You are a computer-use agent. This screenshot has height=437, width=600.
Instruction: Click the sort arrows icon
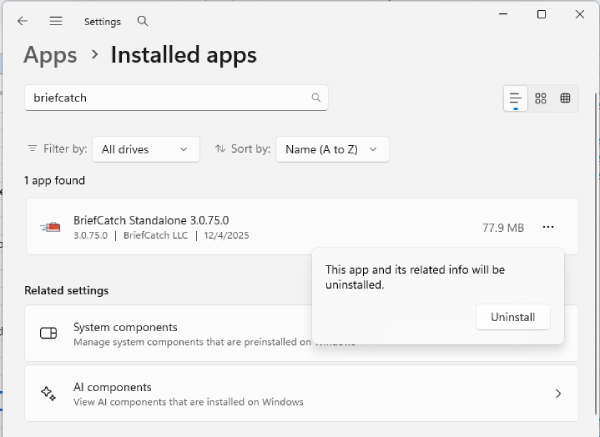click(x=220, y=148)
